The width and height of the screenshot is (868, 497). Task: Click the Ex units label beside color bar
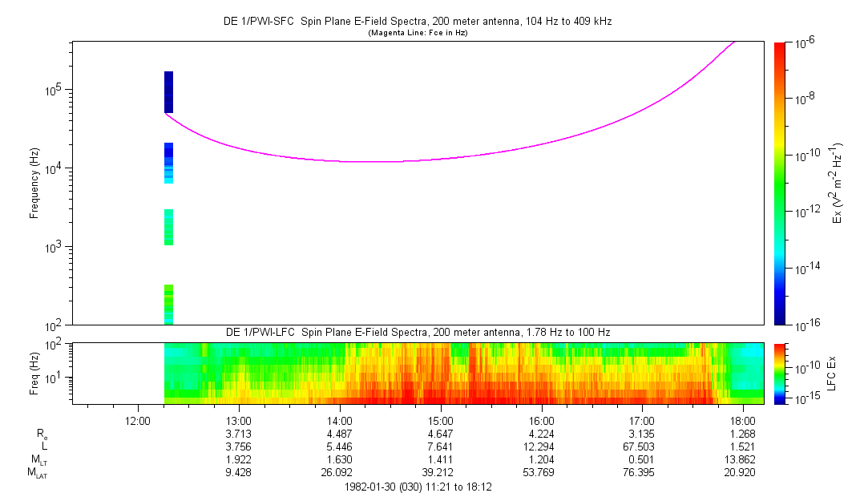pyautogui.click(x=838, y=184)
